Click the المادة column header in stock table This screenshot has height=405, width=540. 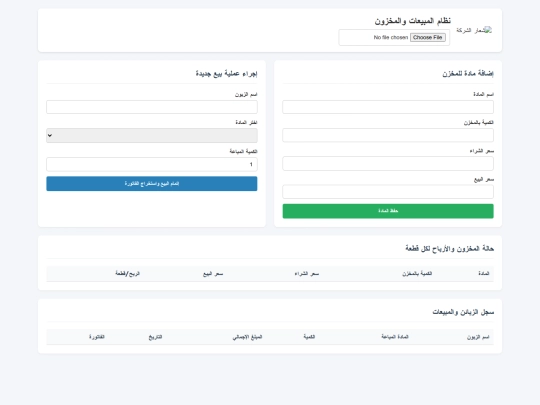484,273
